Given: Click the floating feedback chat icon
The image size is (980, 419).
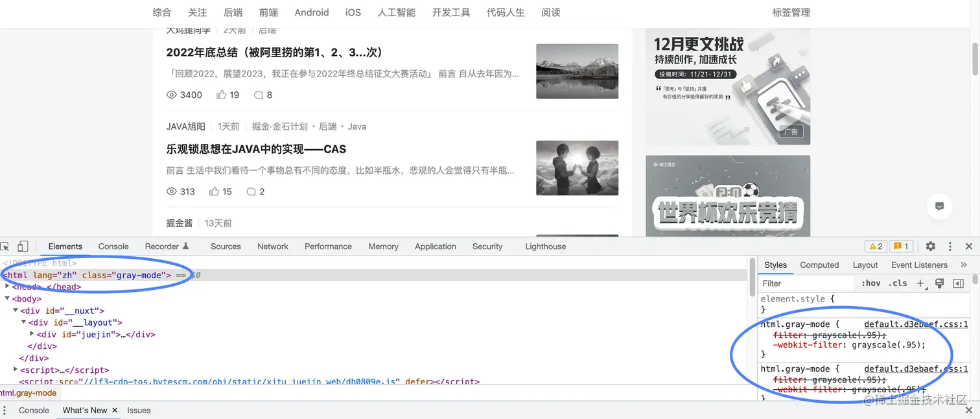Looking at the screenshot, I should click(939, 206).
